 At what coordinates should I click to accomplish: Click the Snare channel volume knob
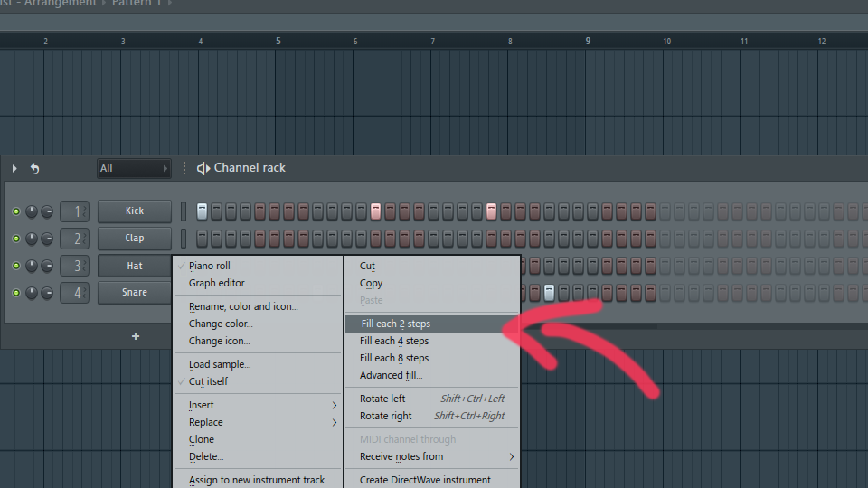pos(47,293)
